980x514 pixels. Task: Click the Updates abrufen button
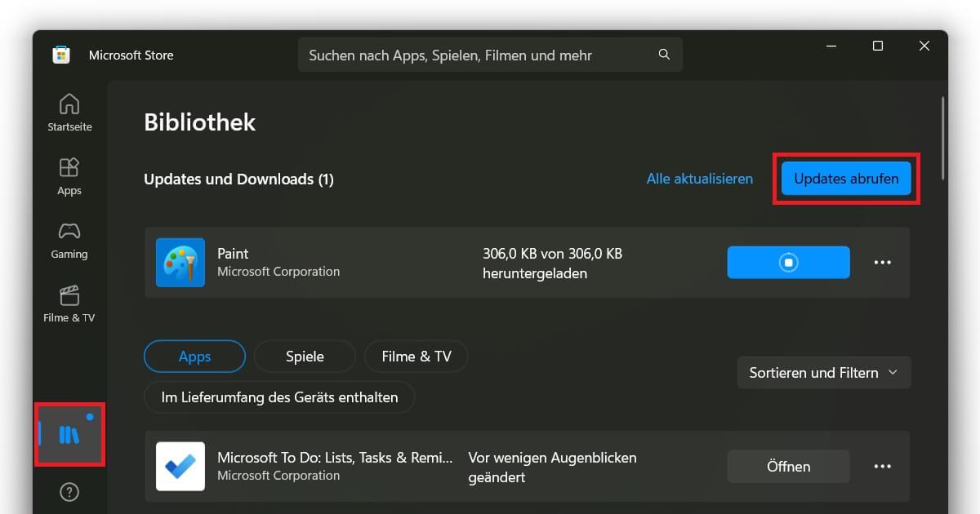click(x=846, y=179)
